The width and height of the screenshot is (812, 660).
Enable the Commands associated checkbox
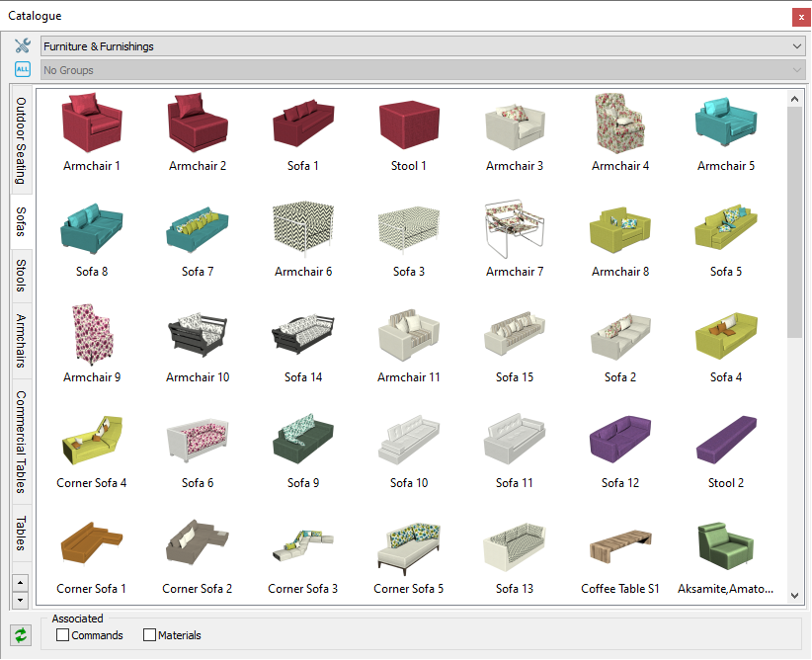[x=62, y=635]
